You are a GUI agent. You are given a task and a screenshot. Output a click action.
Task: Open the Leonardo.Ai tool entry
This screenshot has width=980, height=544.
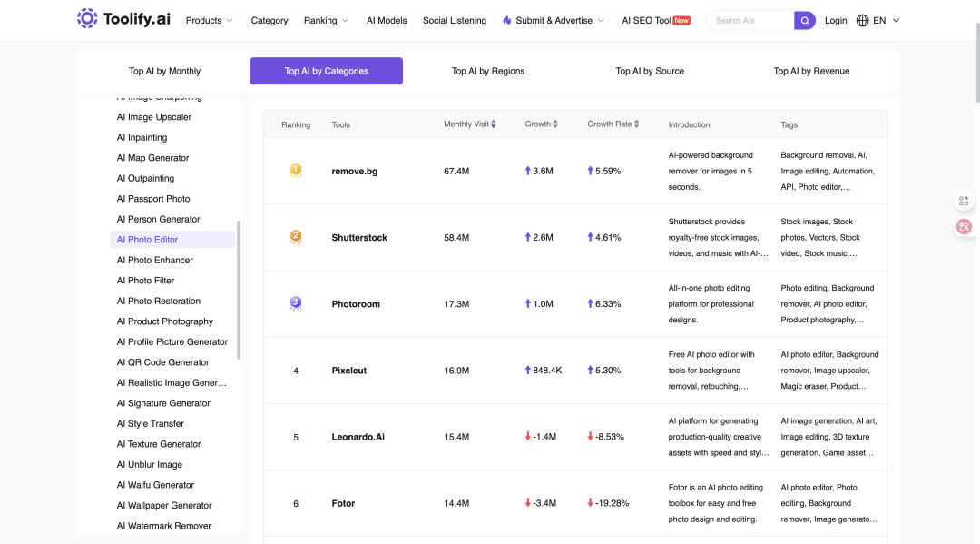click(x=358, y=437)
